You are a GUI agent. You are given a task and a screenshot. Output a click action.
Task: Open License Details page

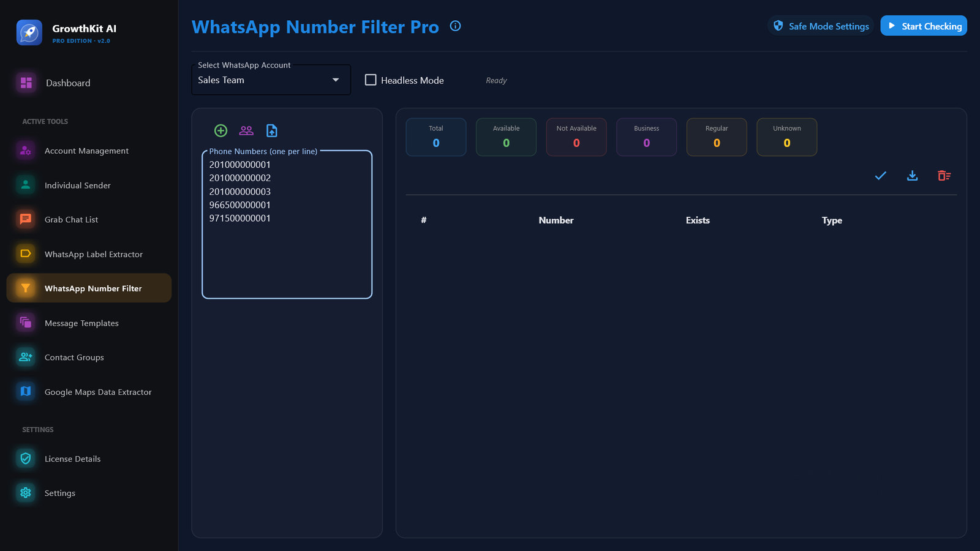pos(89,459)
